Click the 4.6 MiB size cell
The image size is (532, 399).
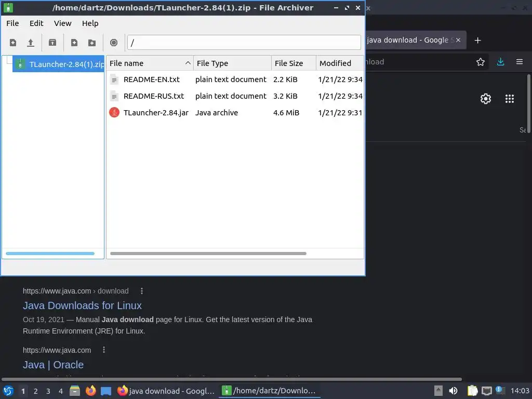pos(286,113)
